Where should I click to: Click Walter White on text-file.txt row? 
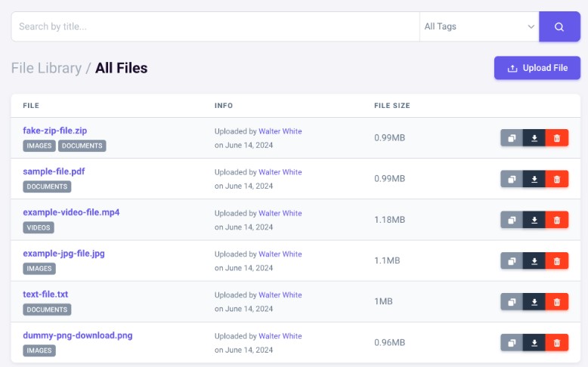tap(280, 295)
